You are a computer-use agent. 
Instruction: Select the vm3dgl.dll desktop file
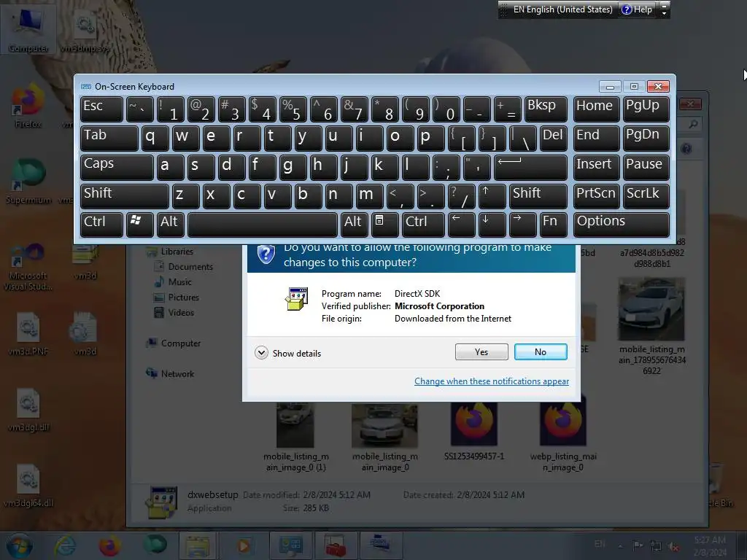[x=28, y=411]
